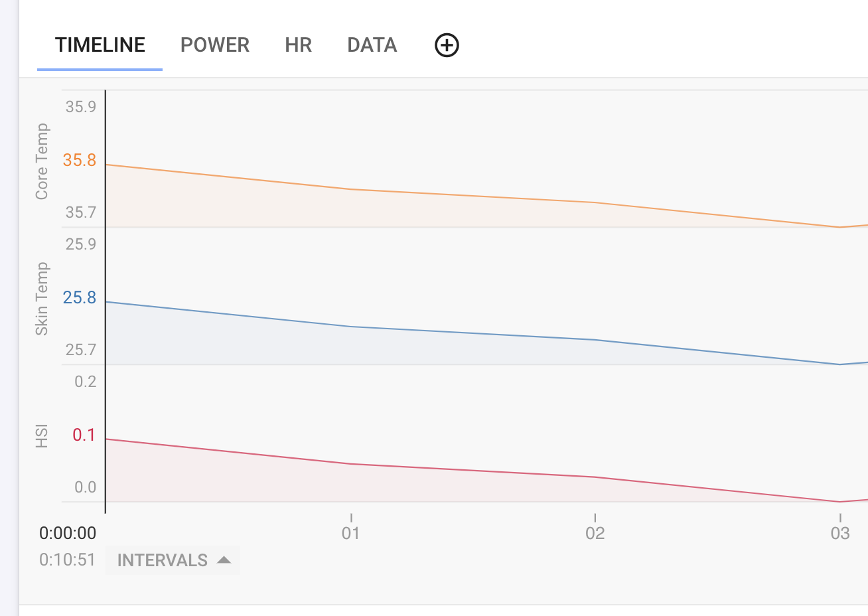The image size is (868, 616).
Task: Click the red 0.1 HSI value
Action: point(84,435)
